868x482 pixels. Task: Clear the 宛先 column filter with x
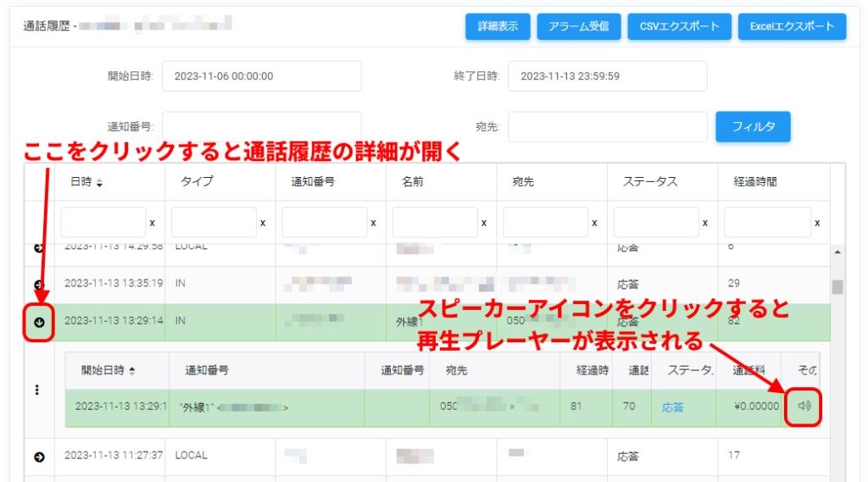595,223
